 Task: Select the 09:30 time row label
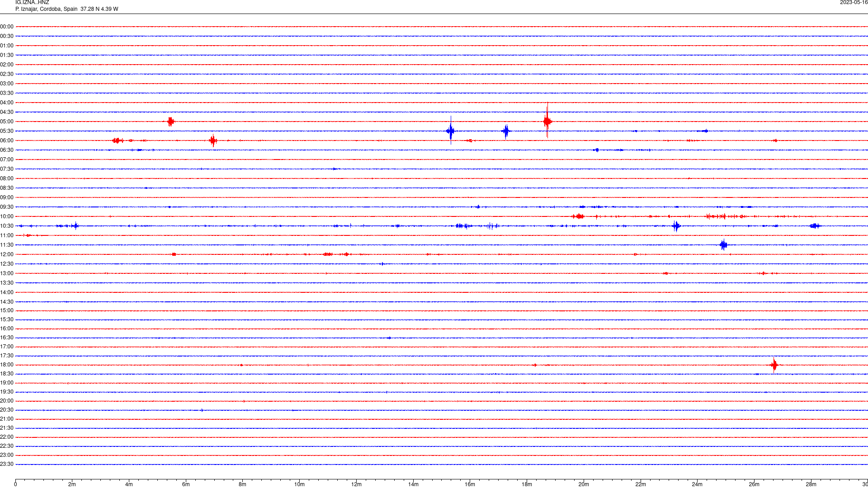click(x=7, y=207)
